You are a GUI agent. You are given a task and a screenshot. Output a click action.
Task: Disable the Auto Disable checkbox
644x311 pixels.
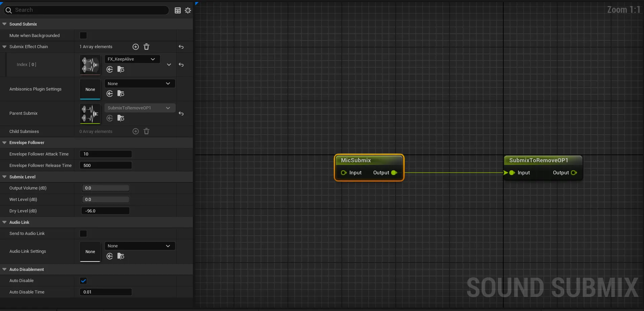coord(83,280)
